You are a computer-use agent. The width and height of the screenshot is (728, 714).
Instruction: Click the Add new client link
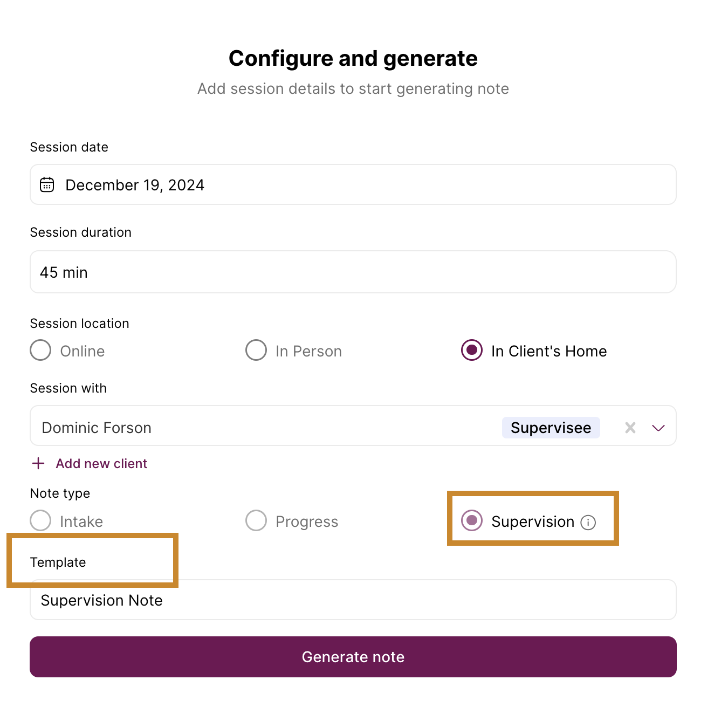[x=101, y=463]
